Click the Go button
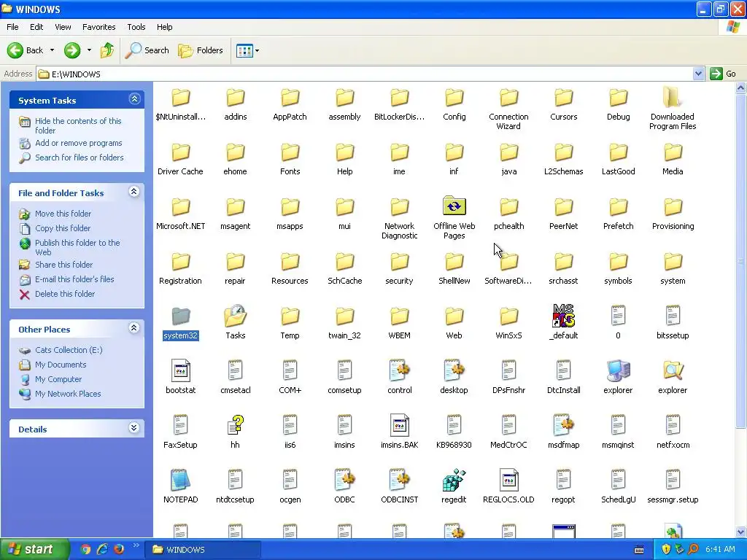This screenshot has height=560, width=747. (x=723, y=74)
